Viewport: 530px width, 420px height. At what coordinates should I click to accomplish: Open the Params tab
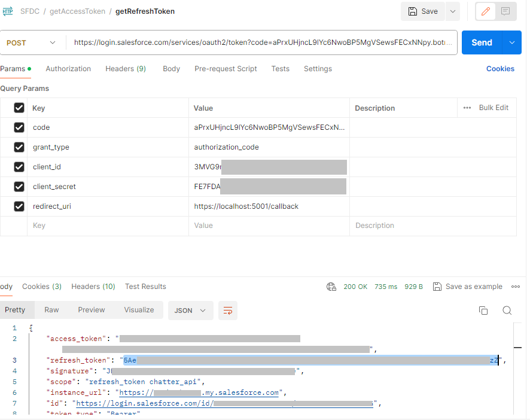[x=16, y=69]
